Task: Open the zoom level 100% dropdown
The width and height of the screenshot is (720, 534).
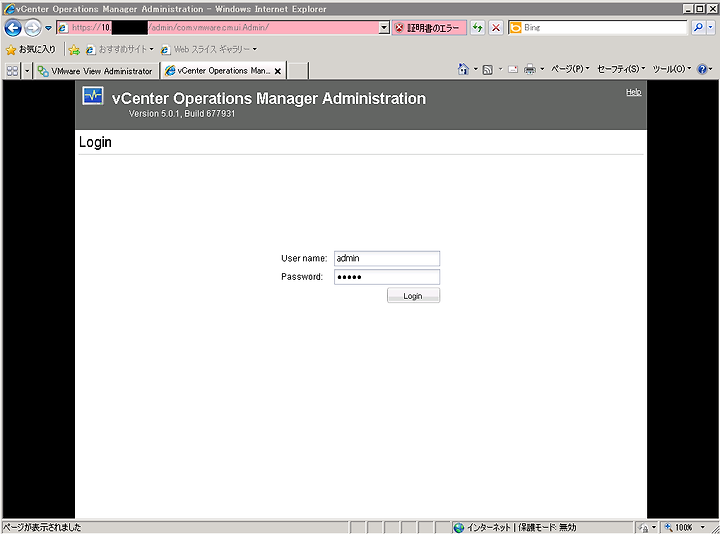Action: pos(703,528)
